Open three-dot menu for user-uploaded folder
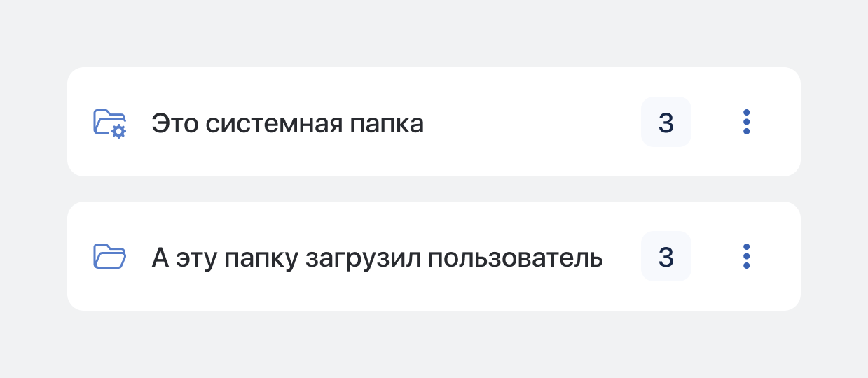Screen dimensions: 868x378 tap(746, 257)
